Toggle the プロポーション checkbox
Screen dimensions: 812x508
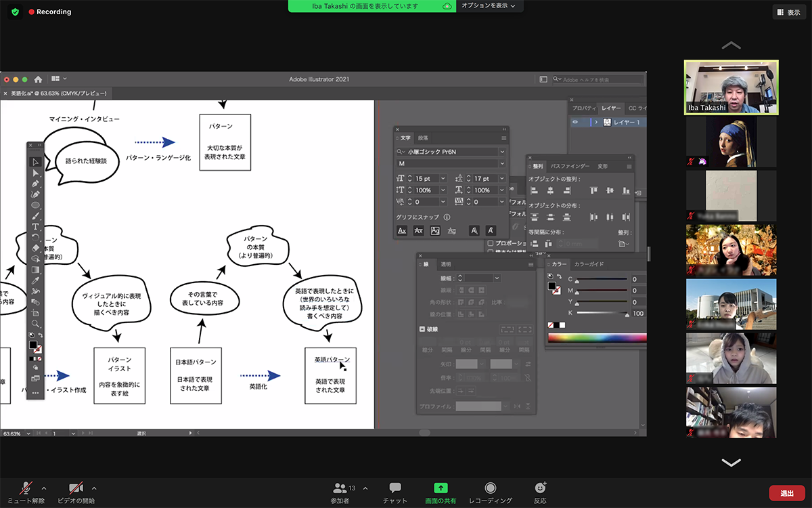(491, 243)
